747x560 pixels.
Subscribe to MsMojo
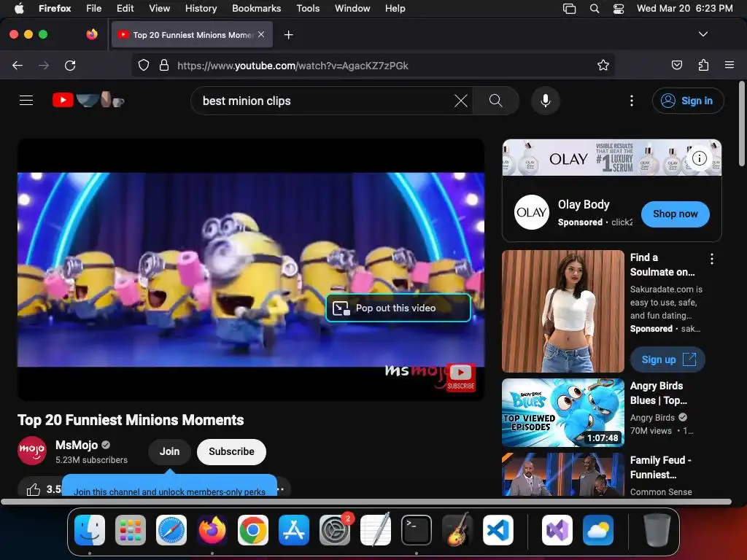click(231, 451)
